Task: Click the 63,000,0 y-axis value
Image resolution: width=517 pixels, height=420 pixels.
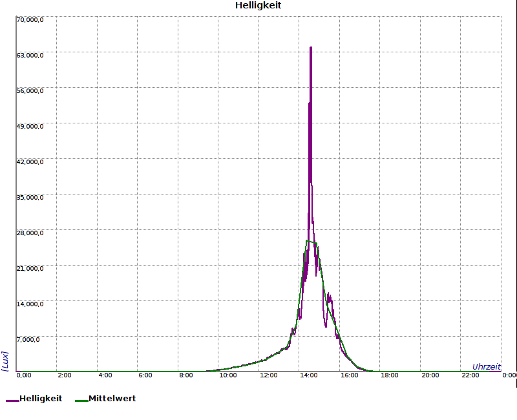Action: (30, 56)
